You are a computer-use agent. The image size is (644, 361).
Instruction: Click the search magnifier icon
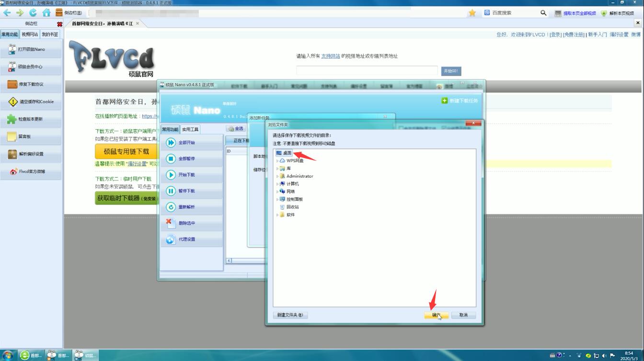(543, 13)
